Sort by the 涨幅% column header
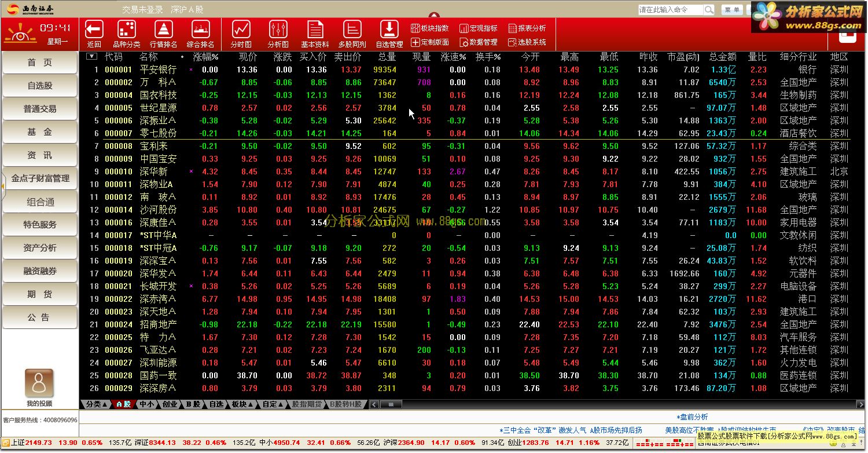The width and height of the screenshot is (868, 453). 205,57
